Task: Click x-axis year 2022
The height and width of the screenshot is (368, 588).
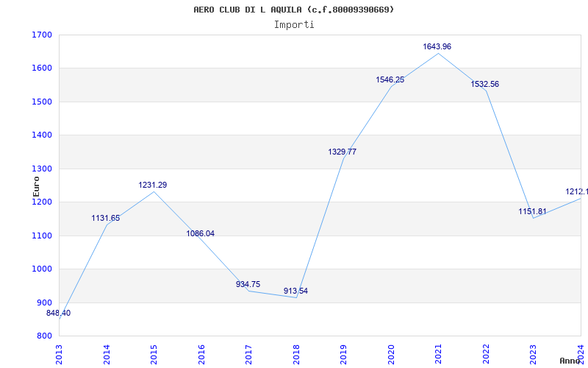Action: tap(486, 354)
